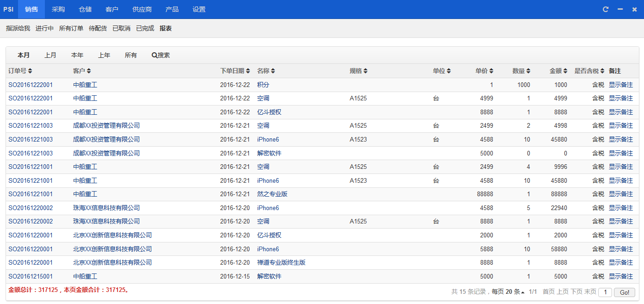Sort by tax-included column arrows
Screen dimensions: 644x304
[x=602, y=71]
